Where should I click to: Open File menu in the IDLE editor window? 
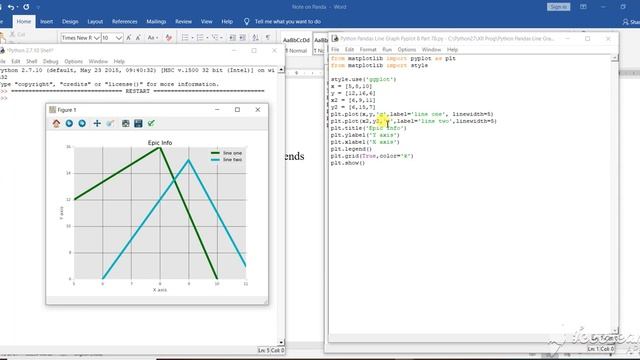pos(335,49)
